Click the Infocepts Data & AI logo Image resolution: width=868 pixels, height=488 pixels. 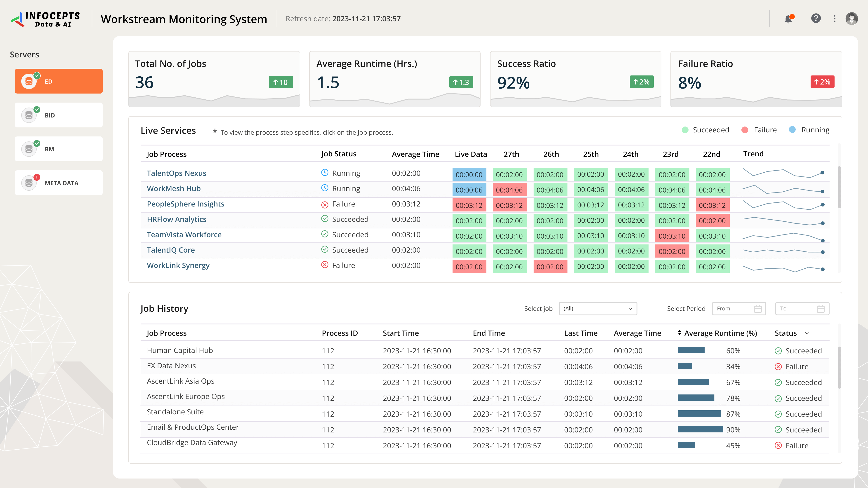[45, 19]
